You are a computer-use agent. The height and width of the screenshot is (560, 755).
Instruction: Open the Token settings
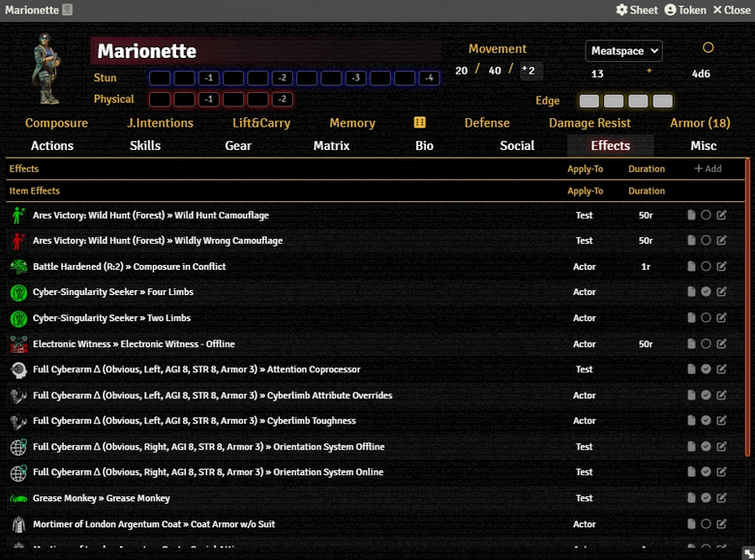coord(684,10)
